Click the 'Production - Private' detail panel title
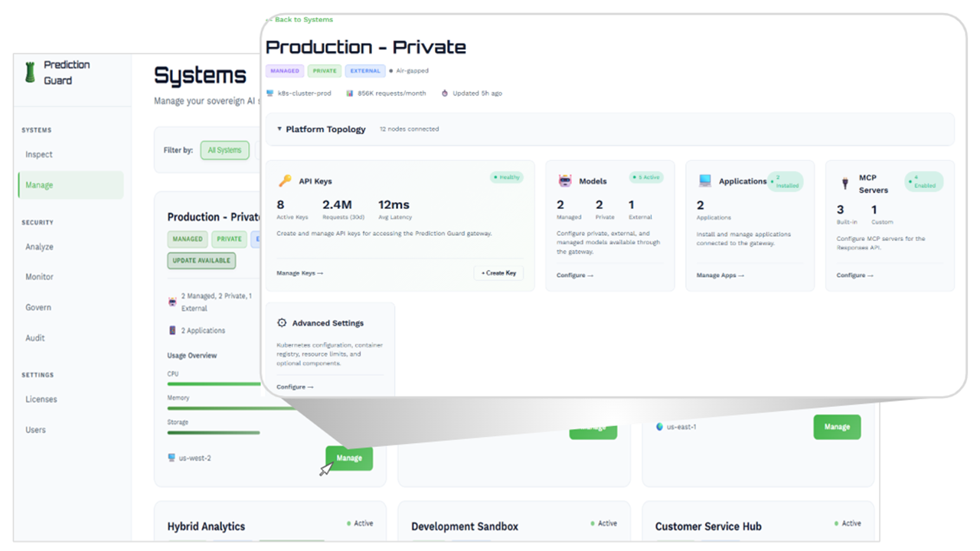 pyautogui.click(x=366, y=47)
